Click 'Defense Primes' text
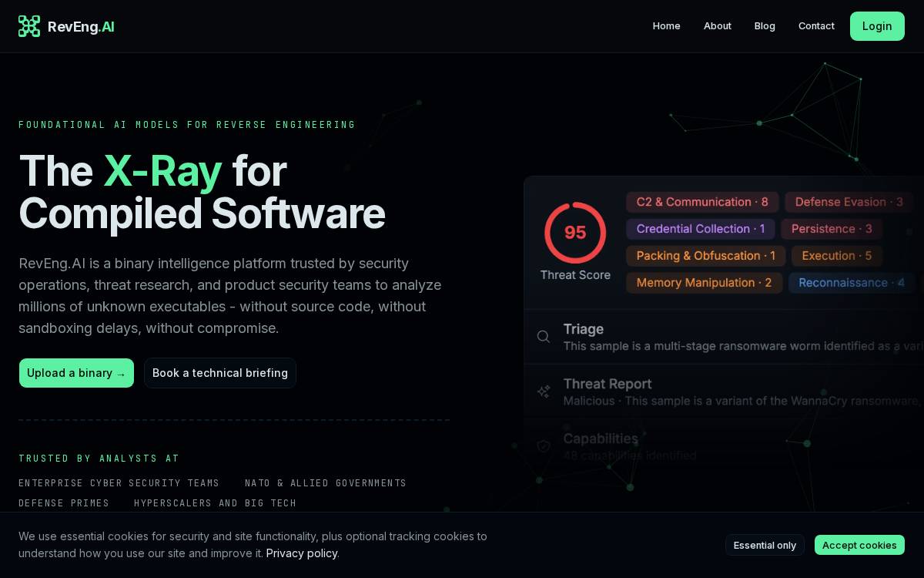The height and width of the screenshot is (578, 924). [64, 503]
